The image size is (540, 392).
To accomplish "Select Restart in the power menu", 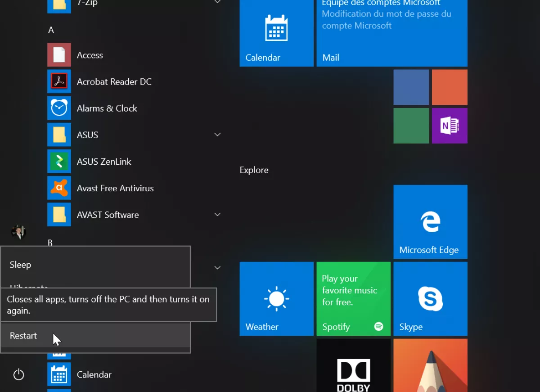I will [x=95, y=336].
